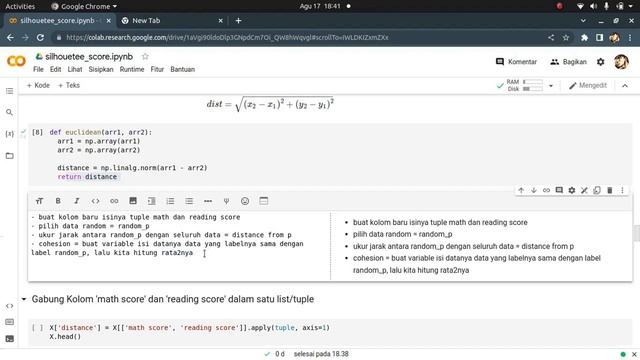Open the Fitur menu
640x360 pixels.
[157, 69]
